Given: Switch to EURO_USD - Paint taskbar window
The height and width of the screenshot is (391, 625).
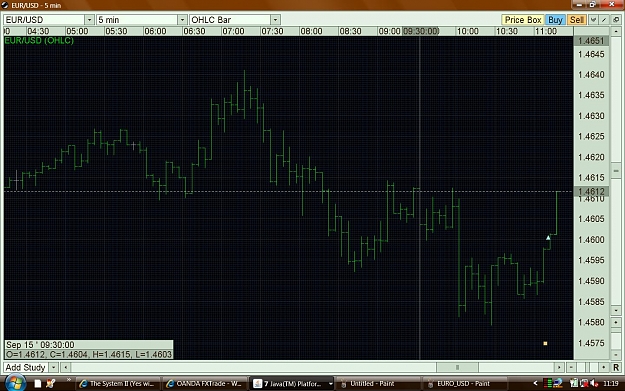Looking at the screenshot, I should [465, 383].
